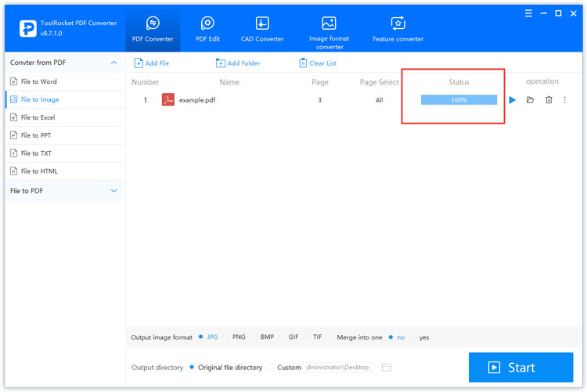This screenshot has height=392, width=587.
Task: Click the page count 3 cell
Action: [x=319, y=100]
